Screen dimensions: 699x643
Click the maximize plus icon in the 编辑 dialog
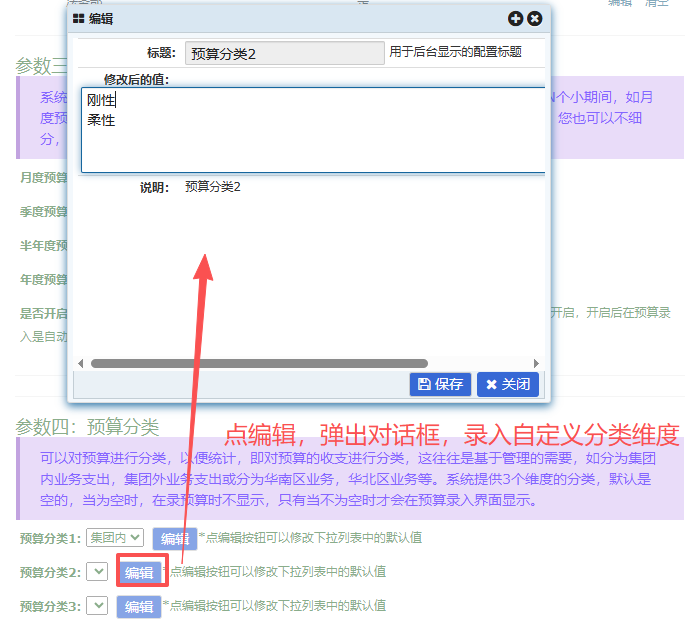pyautogui.click(x=516, y=18)
